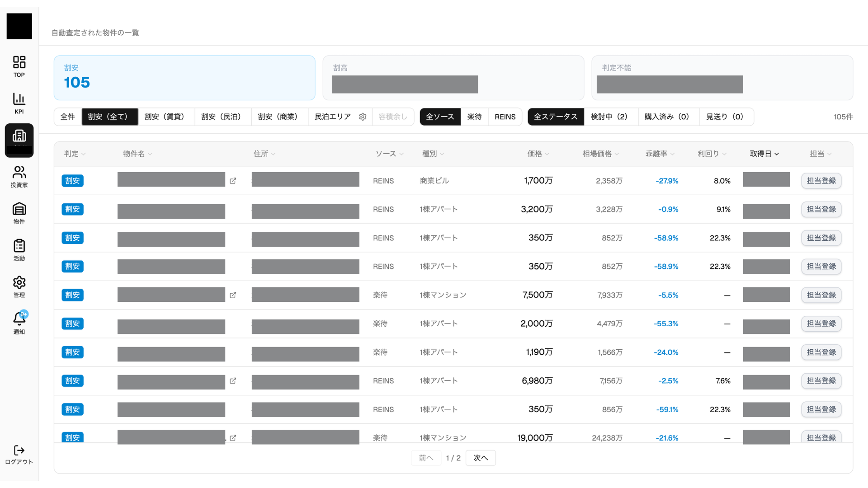Image resolution: width=868 pixels, height=488 pixels.
Task: Sort by 住所 column
Action: tap(264, 154)
